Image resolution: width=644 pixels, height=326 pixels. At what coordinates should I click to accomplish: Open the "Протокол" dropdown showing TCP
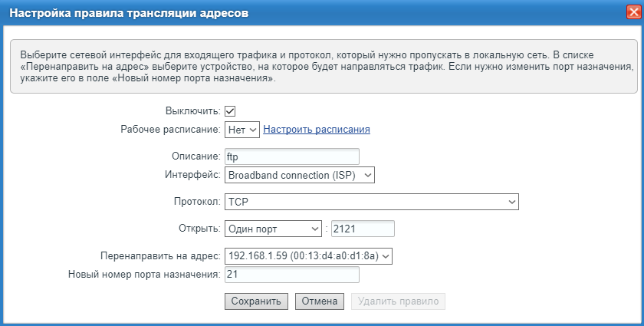point(372,202)
